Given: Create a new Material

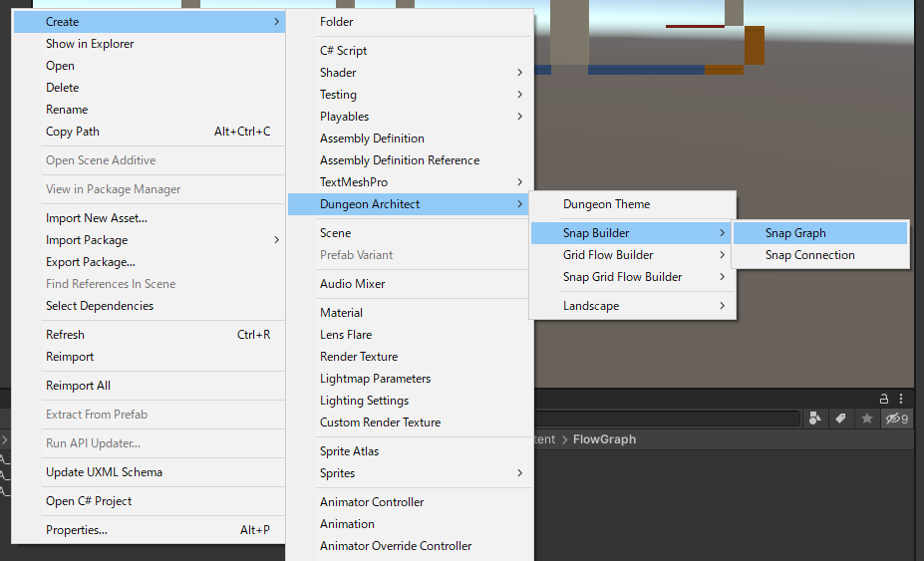Looking at the screenshot, I should (x=409, y=312).
